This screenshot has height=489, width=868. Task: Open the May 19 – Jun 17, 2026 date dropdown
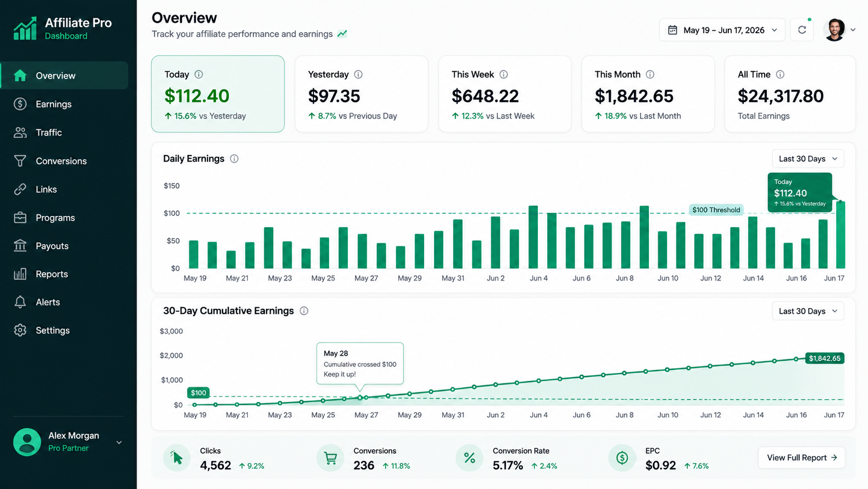(x=722, y=30)
